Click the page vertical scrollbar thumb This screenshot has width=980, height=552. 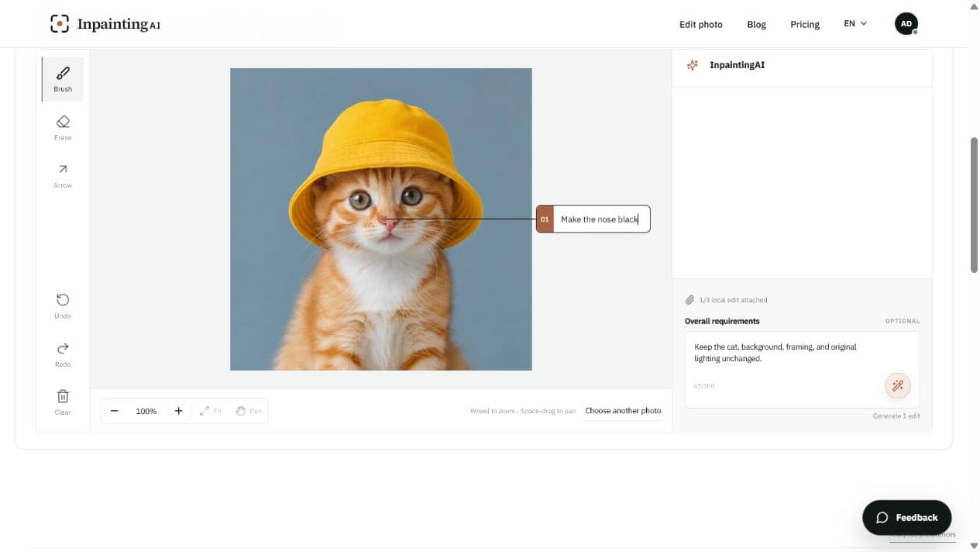(974, 205)
